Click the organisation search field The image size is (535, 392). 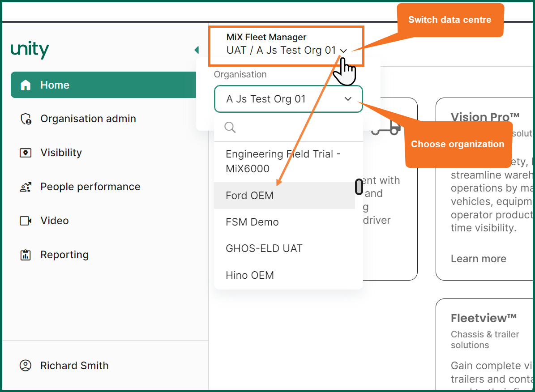click(288, 127)
